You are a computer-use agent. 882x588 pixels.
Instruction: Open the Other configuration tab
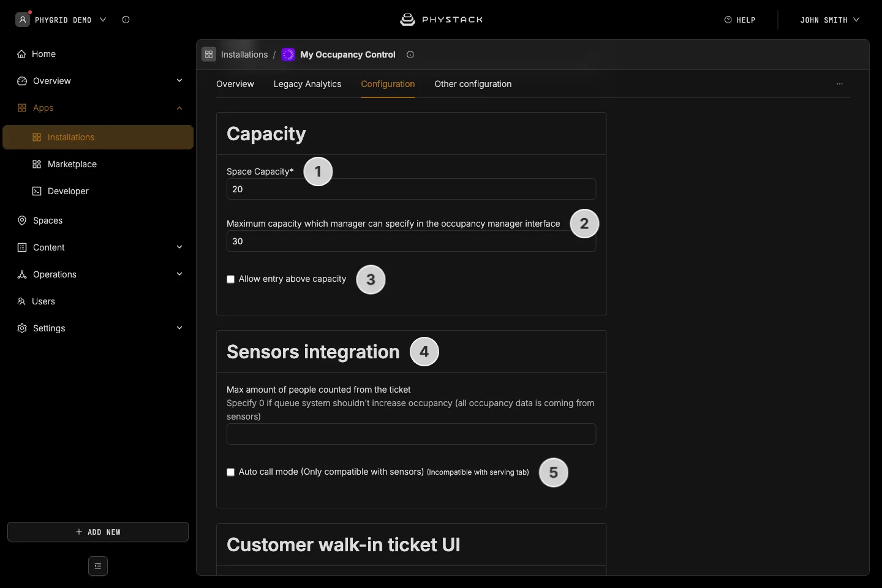(x=473, y=84)
